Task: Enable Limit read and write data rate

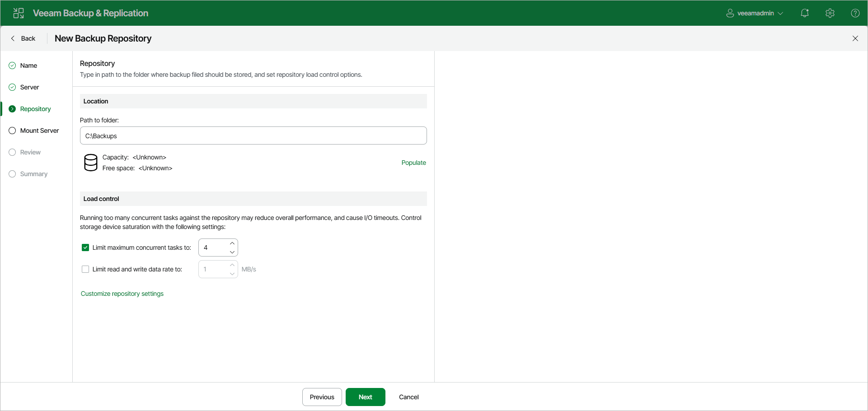Action: pos(85,269)
